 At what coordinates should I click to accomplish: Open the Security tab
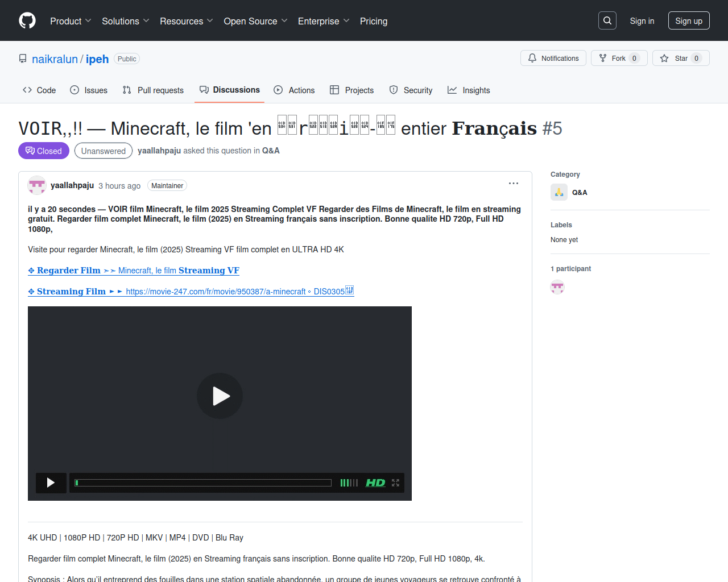[411, 90]
